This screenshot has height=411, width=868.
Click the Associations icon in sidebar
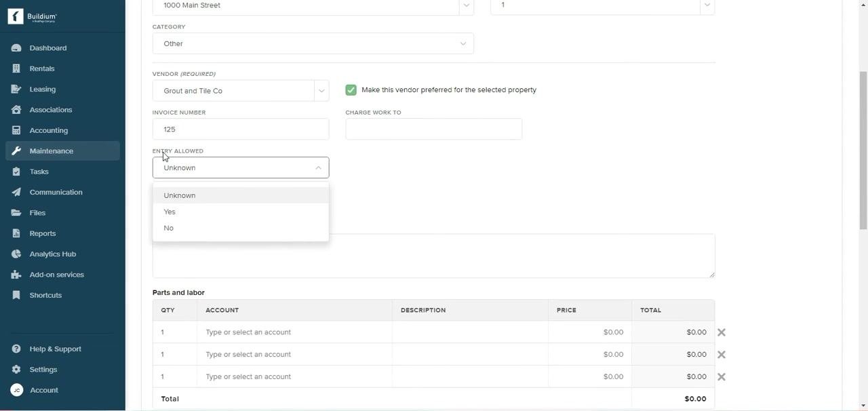pos(16,110)
